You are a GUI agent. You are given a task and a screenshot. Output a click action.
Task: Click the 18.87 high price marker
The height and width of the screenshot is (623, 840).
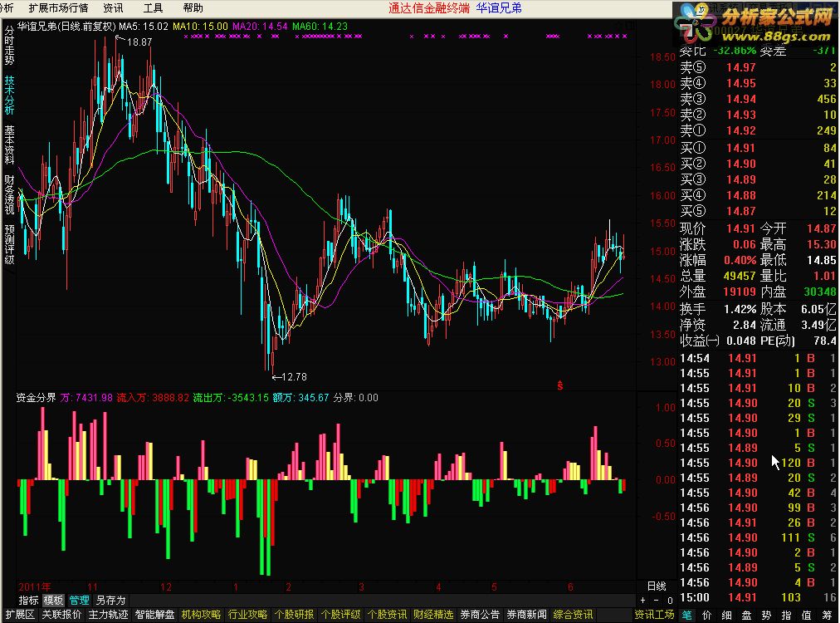point(139,42)
